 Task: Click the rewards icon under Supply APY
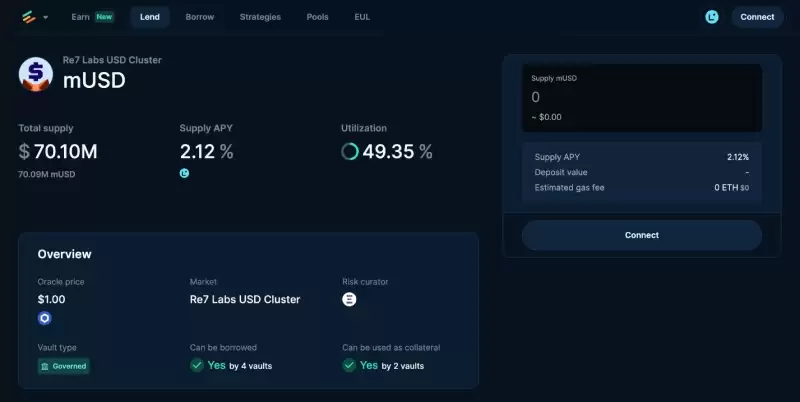click(x=184, y=173)
